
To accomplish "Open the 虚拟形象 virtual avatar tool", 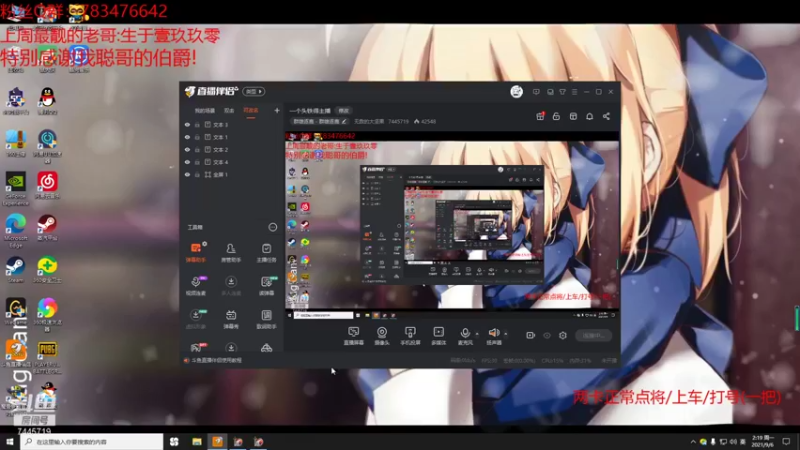I will (x=195, y=319).
